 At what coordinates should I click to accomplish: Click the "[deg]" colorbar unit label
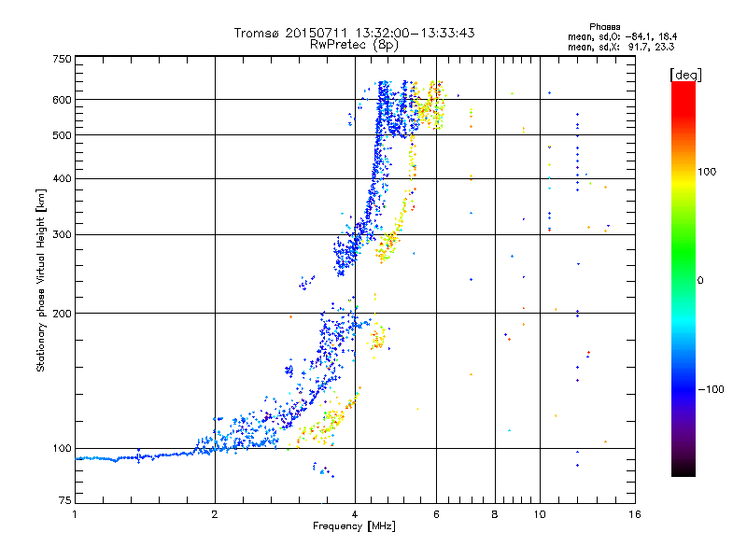click(x=685, y=76)
